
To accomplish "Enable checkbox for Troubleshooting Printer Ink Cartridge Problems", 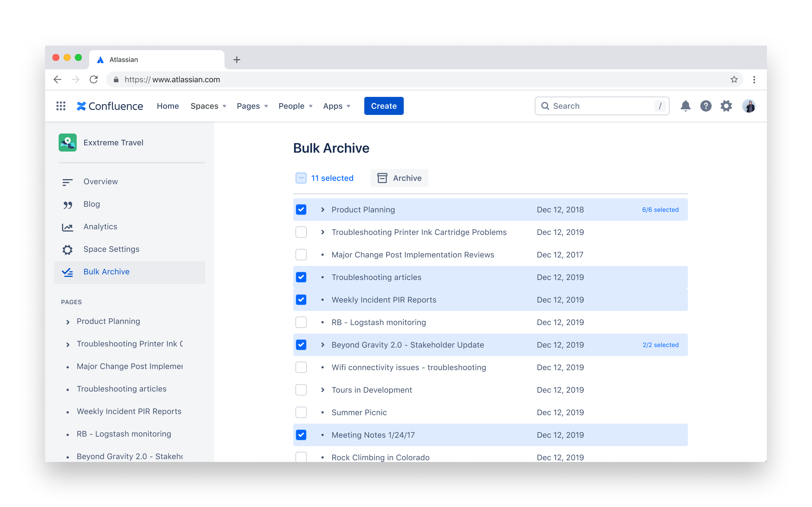I will [x=302, y=232].
